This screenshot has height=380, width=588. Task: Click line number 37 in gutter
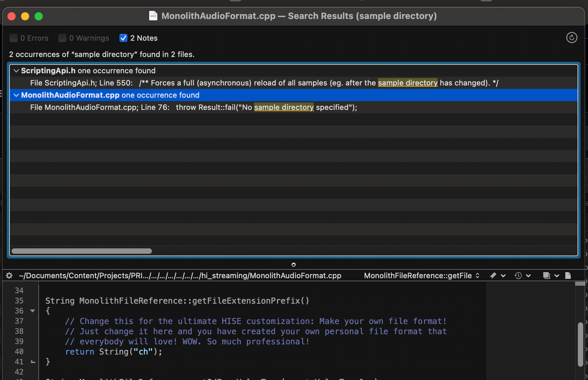tap(19, 321)
